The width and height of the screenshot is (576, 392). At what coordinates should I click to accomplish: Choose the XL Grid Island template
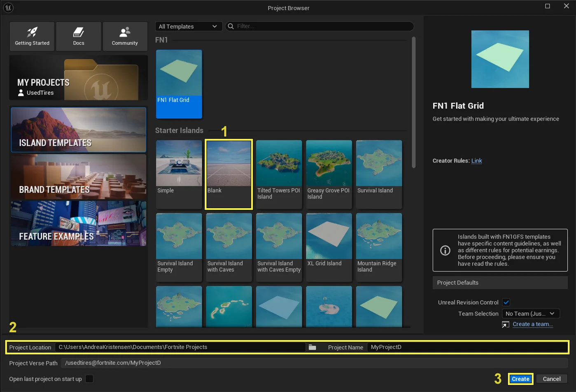pyautogui.click(x=329, y=247)
